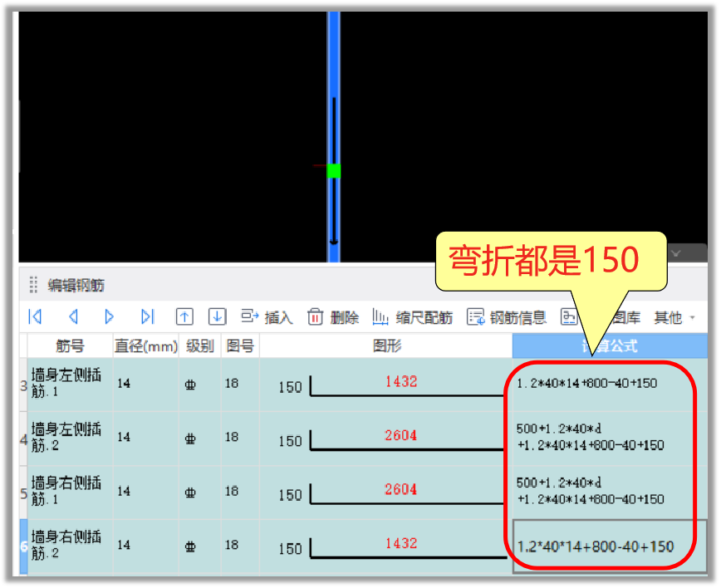Image resolution: width=721 pixels, height=588 pixels.
Task: Click the 图号 column header
Action: [240, 345]
